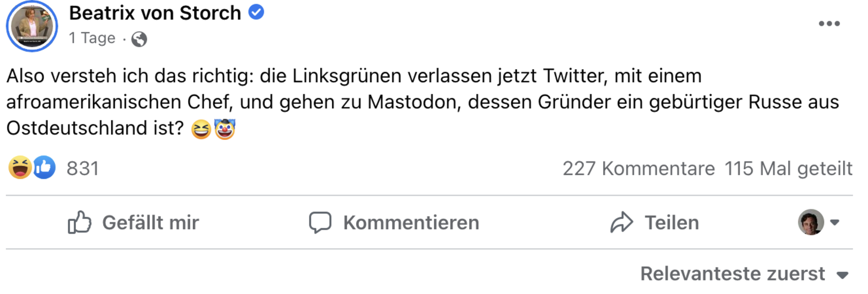View the 831 reactions list
This screenshot has width=868, height=294.
click(x=82, y=168)
